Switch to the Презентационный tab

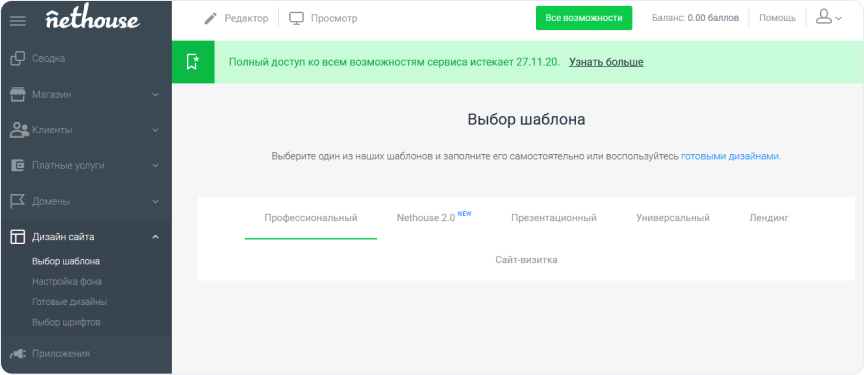(554, 218)
